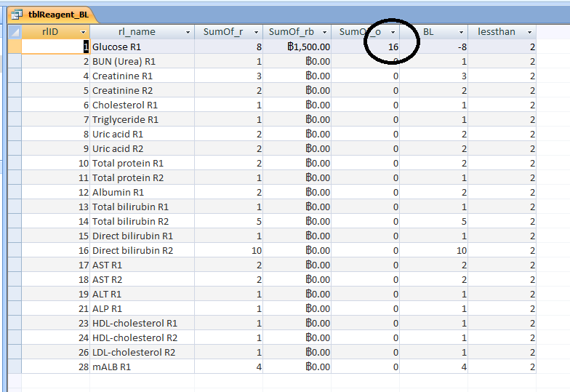570x392 pixels.
Task: Click the Creatinine R2 cell
Action: 142,90
